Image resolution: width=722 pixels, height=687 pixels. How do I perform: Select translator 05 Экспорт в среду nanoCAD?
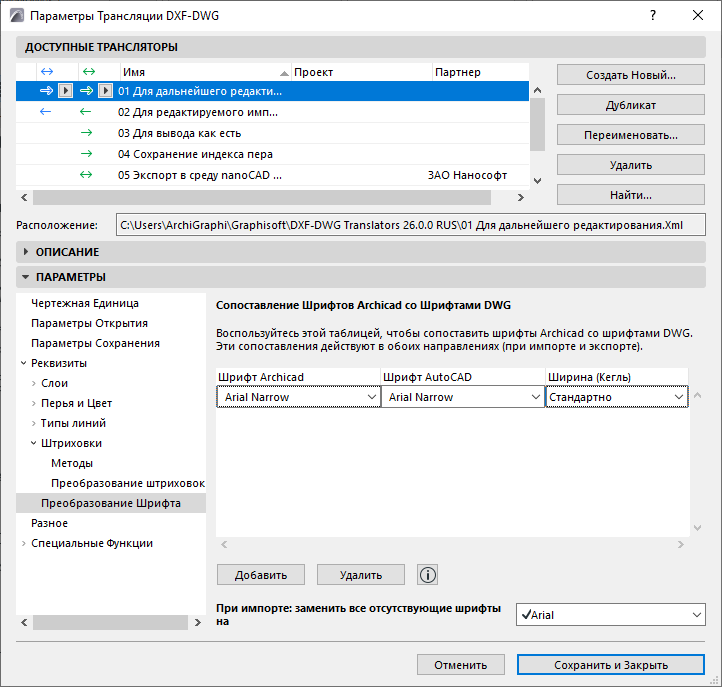tap(272, 175)
